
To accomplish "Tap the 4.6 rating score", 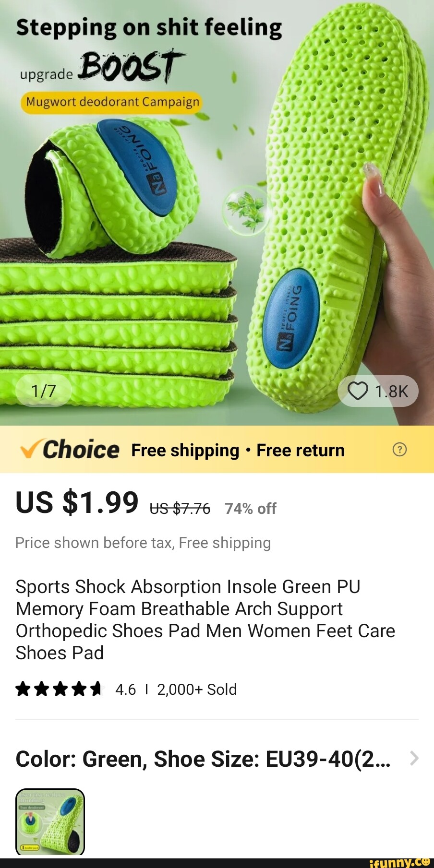I will click(x=126, y=690).
